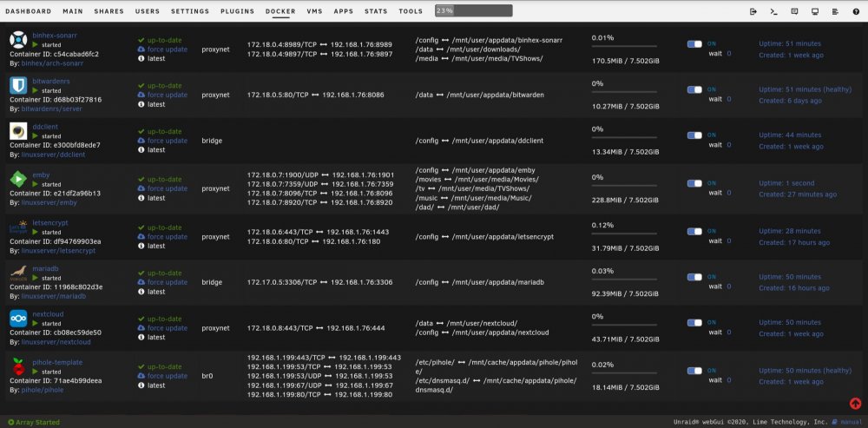Click the 'Uptime: 1 second' text

click(786, 183)
